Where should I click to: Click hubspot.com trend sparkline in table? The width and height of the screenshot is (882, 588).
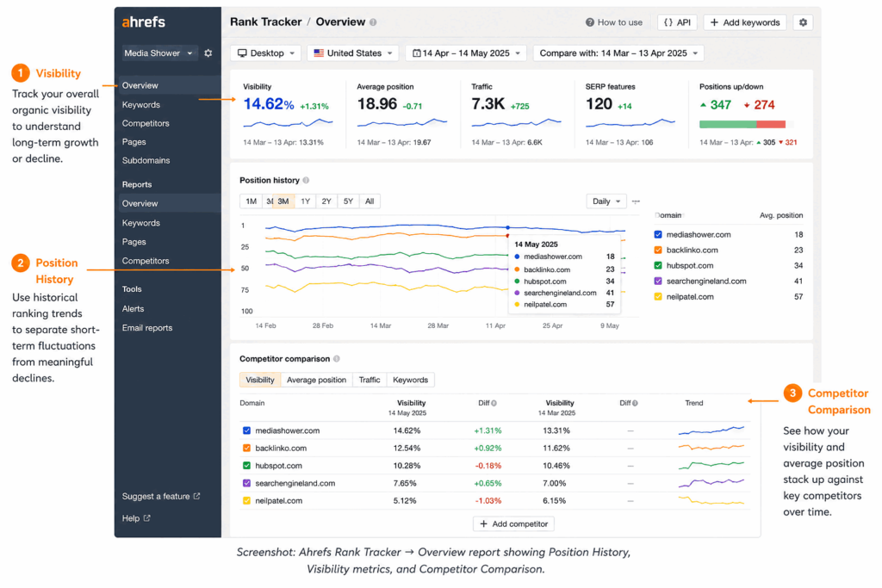click(x=711, y=465)
